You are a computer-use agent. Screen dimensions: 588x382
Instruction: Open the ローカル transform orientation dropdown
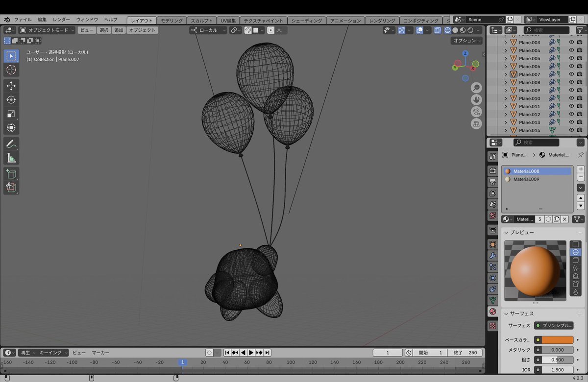point(209,30)
